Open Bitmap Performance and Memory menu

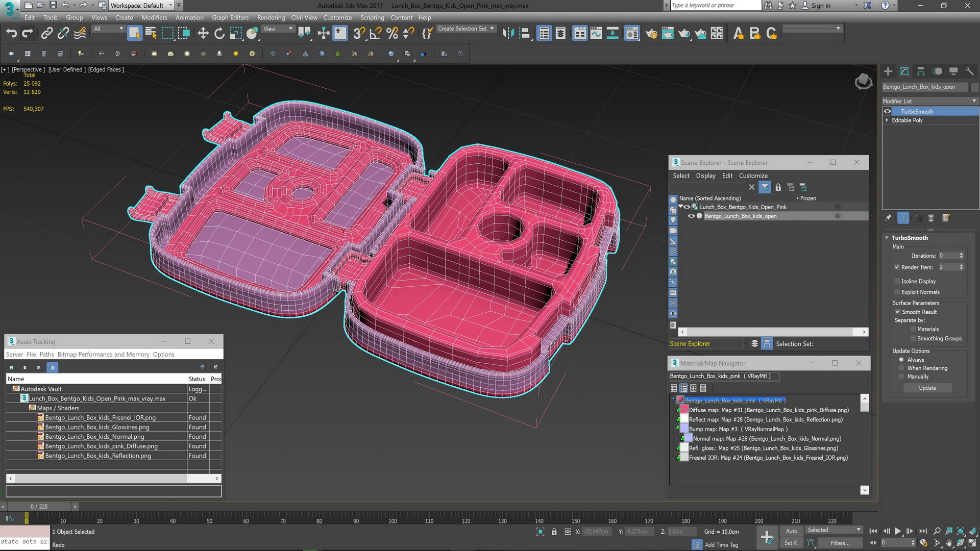[x=103, y=354]
